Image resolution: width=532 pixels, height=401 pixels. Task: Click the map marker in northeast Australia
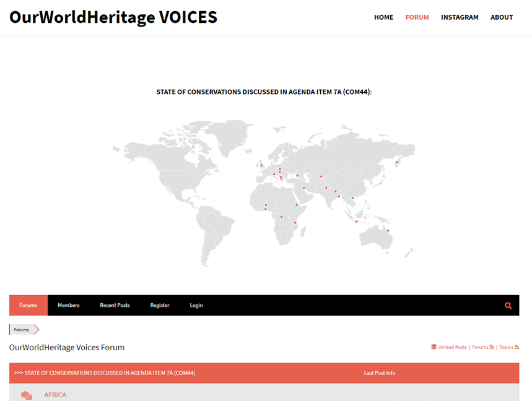(x=388, y=231)
